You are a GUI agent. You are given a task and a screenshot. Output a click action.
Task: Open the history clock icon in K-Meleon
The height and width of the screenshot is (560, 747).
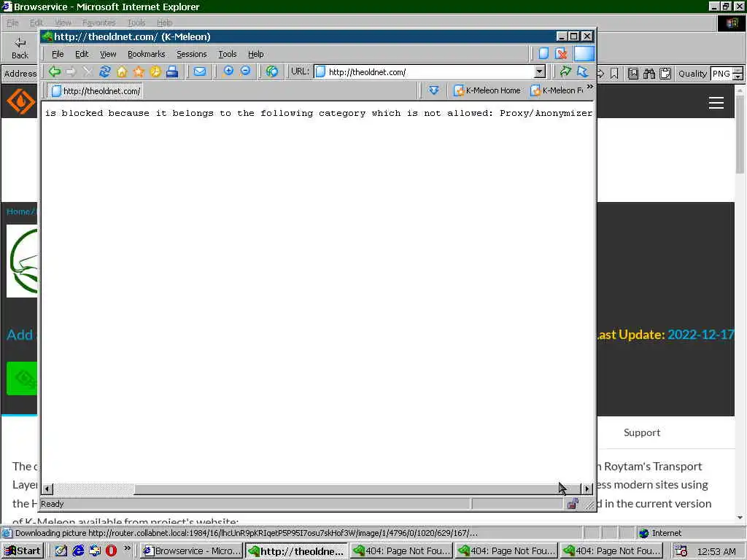coord(155,72)
